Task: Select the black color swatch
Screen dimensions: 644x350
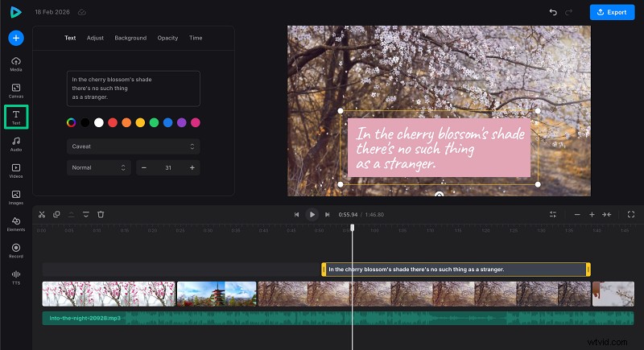Action: (85, 122)
